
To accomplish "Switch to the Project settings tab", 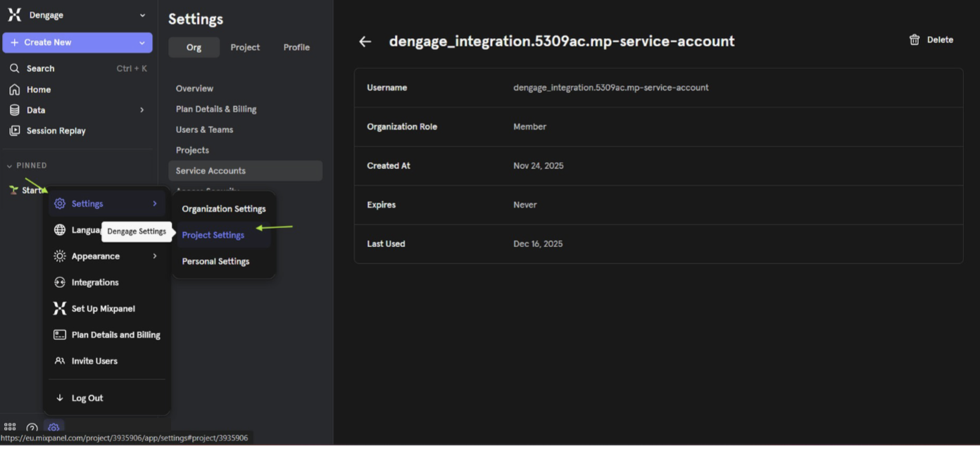I will (245, 47).
